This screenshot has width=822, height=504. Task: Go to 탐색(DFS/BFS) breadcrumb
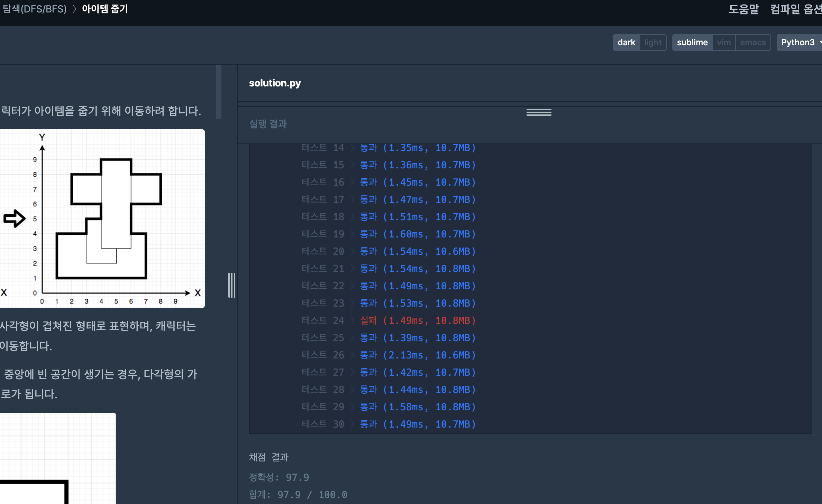point(35,9)
